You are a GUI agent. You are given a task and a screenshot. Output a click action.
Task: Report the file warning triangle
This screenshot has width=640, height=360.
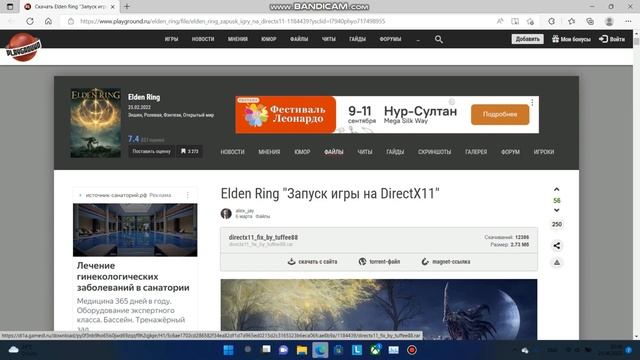pos(557,262)
